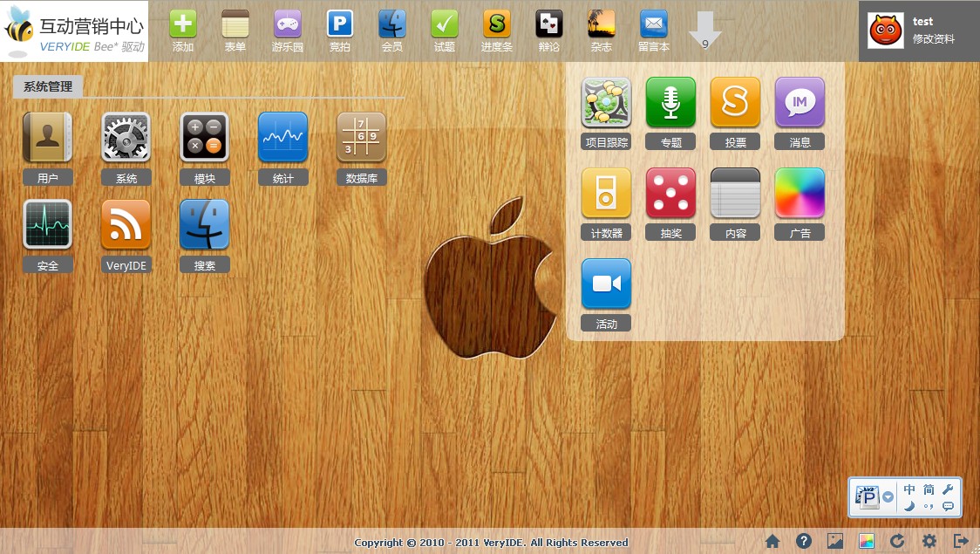Open settings gear in bottom bar
The height and width of the screenshot is (554, 980).
(x=929, y=541)
